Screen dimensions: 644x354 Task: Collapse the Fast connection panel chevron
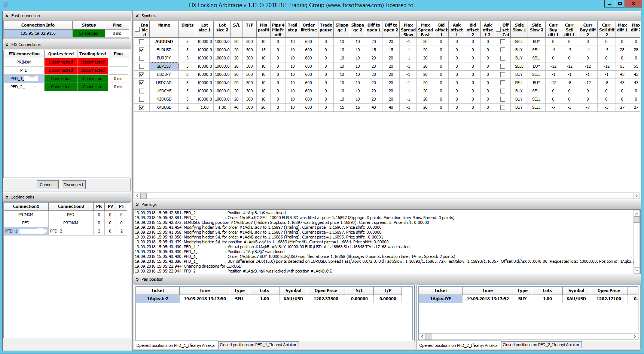7,16
